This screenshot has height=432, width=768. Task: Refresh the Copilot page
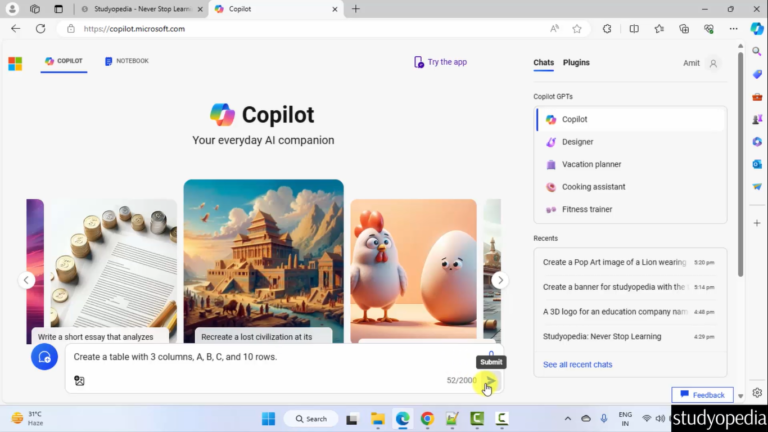(41, 29)
